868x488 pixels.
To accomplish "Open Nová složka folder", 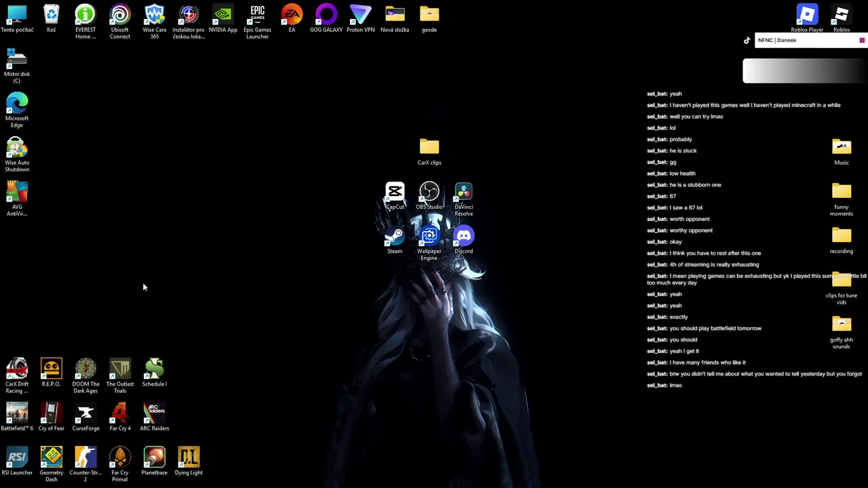I will click(395, 19).
